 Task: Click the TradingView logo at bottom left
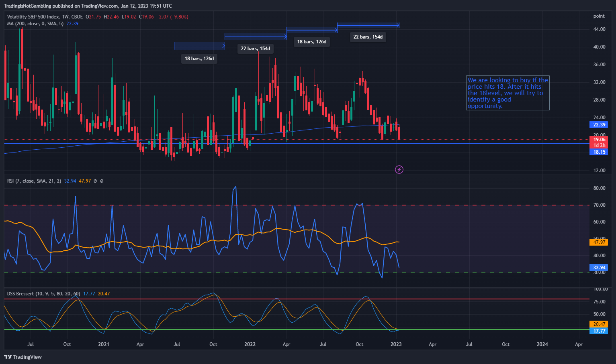[x=23, y=357]
